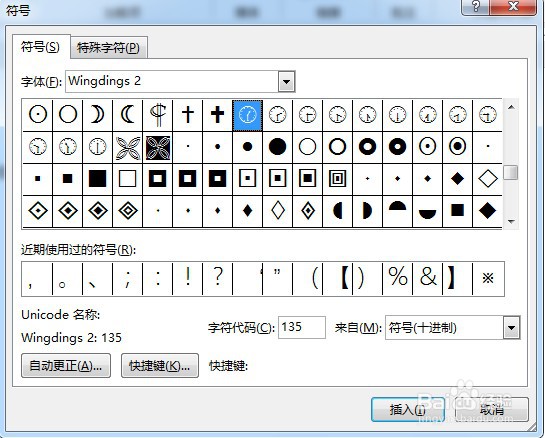Click the 插入 button
Image resolution: width=545 pixels, height=438 pixels.
pyautogui.click(x=407, y=410)
